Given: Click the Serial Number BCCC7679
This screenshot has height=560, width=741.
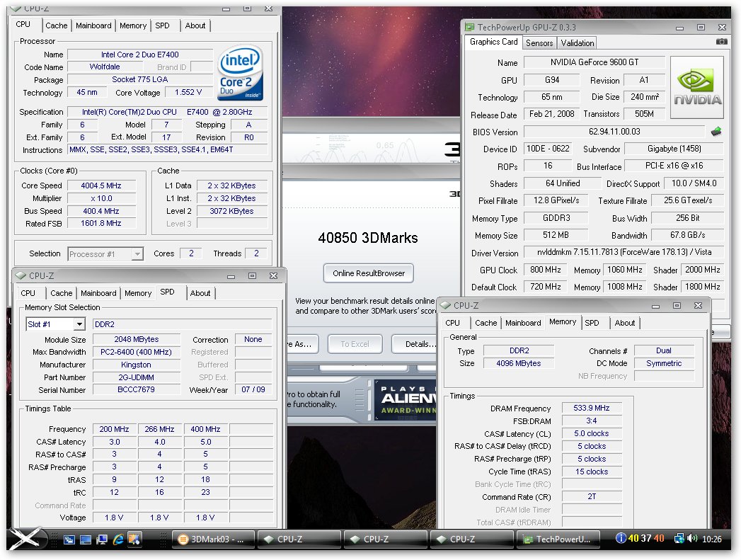Looking at the screenshot, I should tap(136, 390).
